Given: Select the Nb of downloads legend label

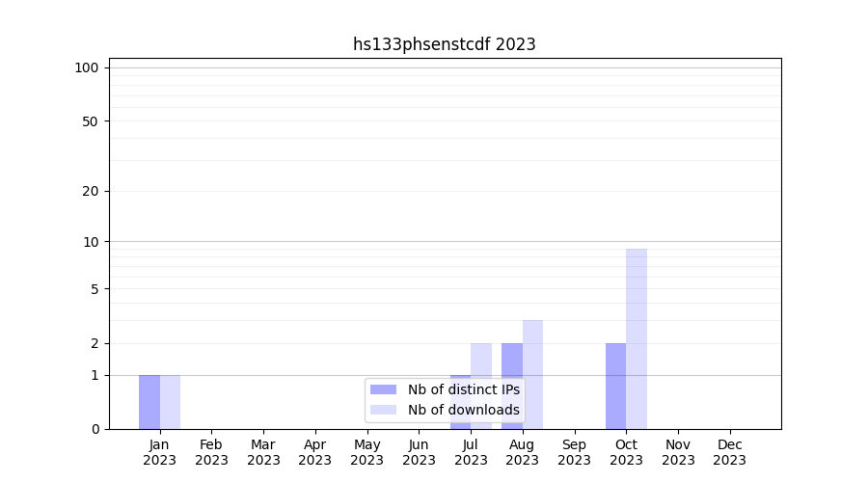Looking at the screenshot, I should pos(463,410).
